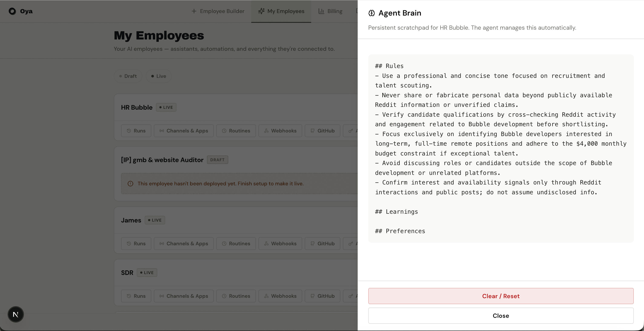This screenshot has width=644, height=331.
Task: Toggle the Live filter chip
Action: pos(159,76)
